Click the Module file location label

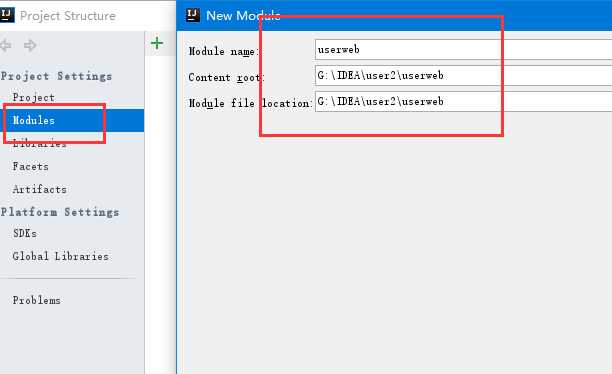251,103
